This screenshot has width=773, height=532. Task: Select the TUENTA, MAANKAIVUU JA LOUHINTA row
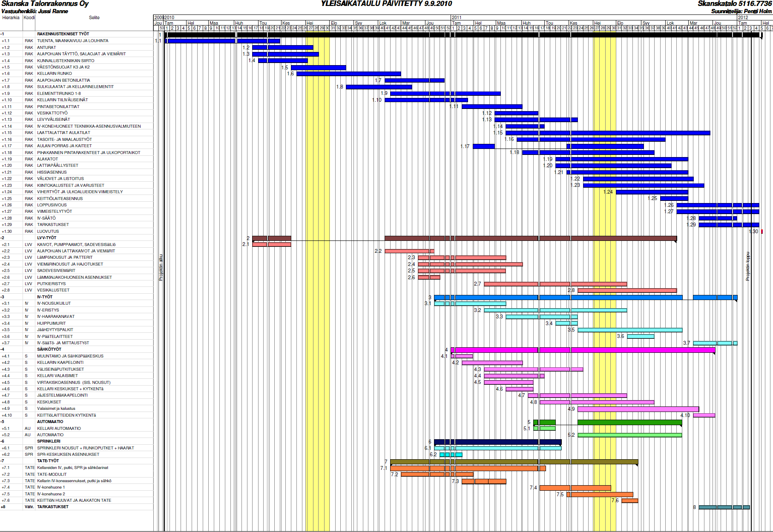pos(77,41)
